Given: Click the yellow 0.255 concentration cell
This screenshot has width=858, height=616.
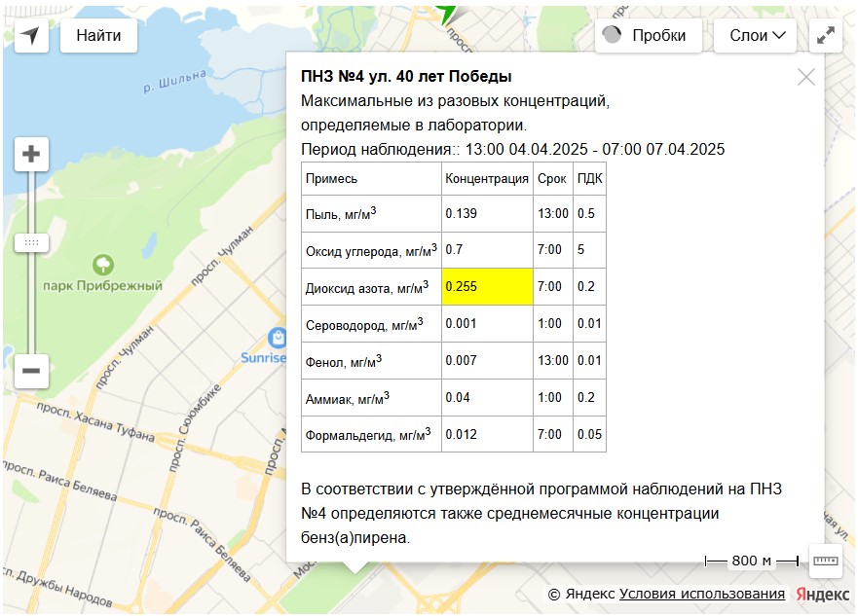Looking at the screenshot, I should 487,287.
